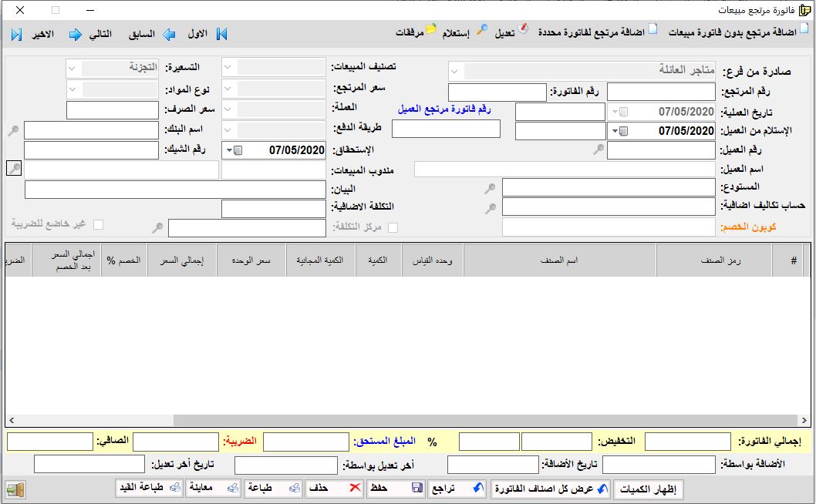Click the كوبون الخصم discount coupon field
Viewport: 816px width, 504px height.
(x=608, y=227)
